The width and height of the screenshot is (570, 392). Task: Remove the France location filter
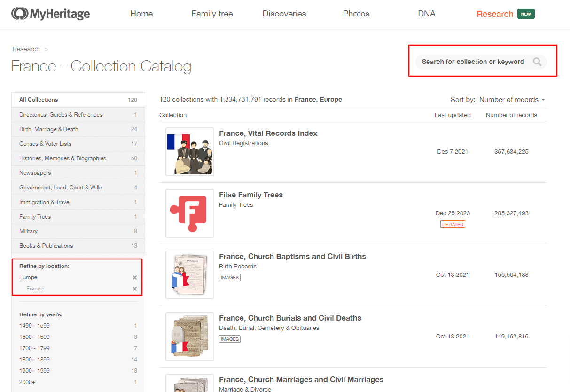coord(135,289)
